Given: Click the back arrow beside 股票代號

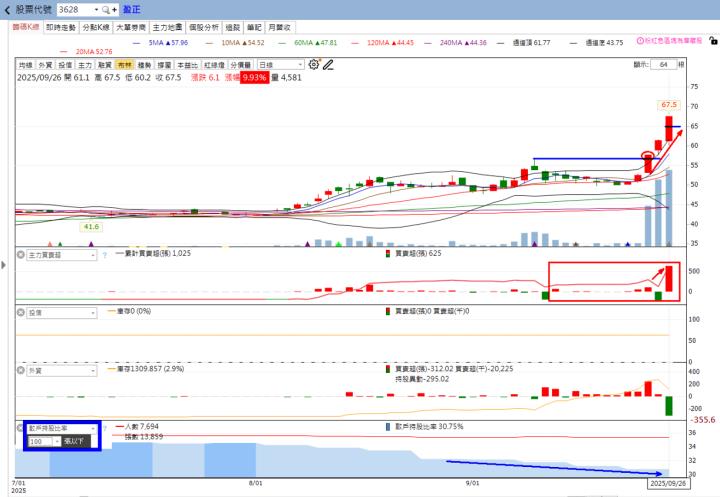Looking at the screenshot, I should 8,9.
